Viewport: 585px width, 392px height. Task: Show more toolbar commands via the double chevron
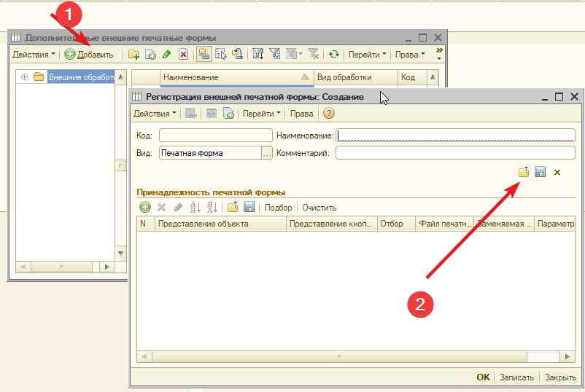click(x=439, y=54)
